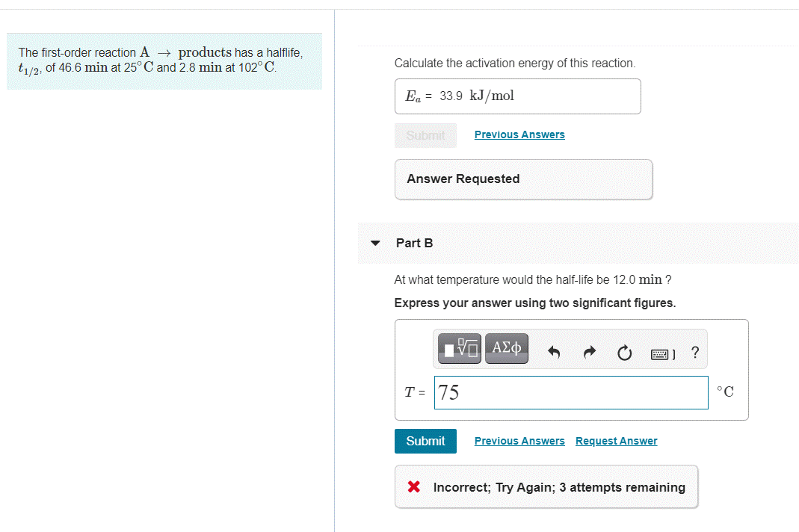Click the Ea activation energy answer field
Screen dimensions: 799x532
(x=517, y=96)
